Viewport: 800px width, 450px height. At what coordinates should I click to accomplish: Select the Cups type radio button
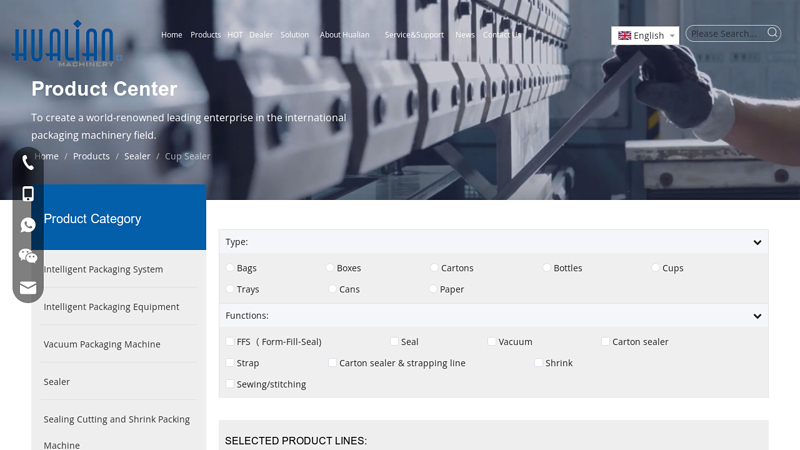[x=656, y=268]
